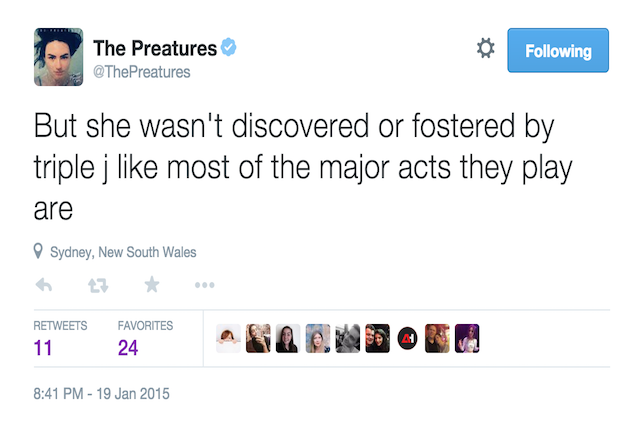
Task: Click the tweet text about triple j
Action: tap(300, 168)
